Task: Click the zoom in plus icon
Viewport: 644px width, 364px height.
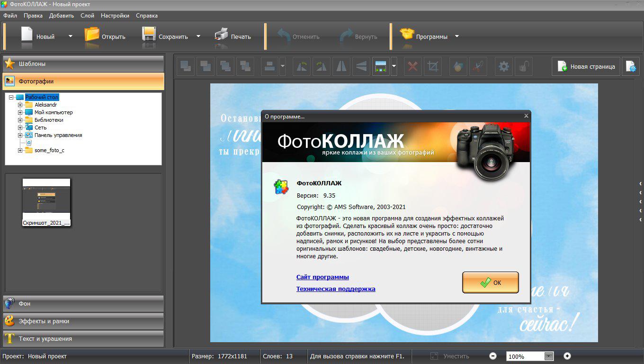Action: coord(567,356)
